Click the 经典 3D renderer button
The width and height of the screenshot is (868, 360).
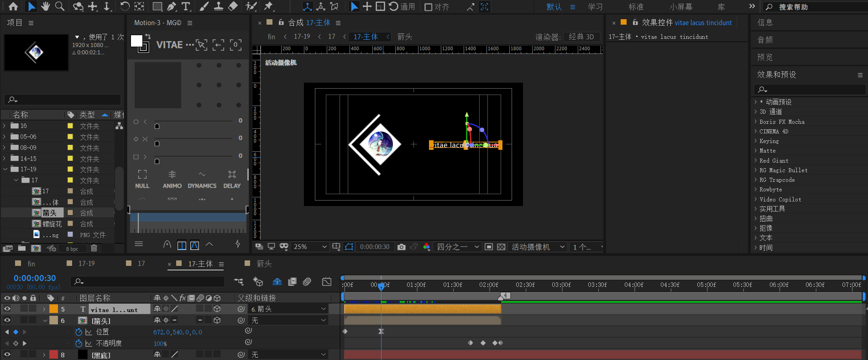(x=581, y=37)
